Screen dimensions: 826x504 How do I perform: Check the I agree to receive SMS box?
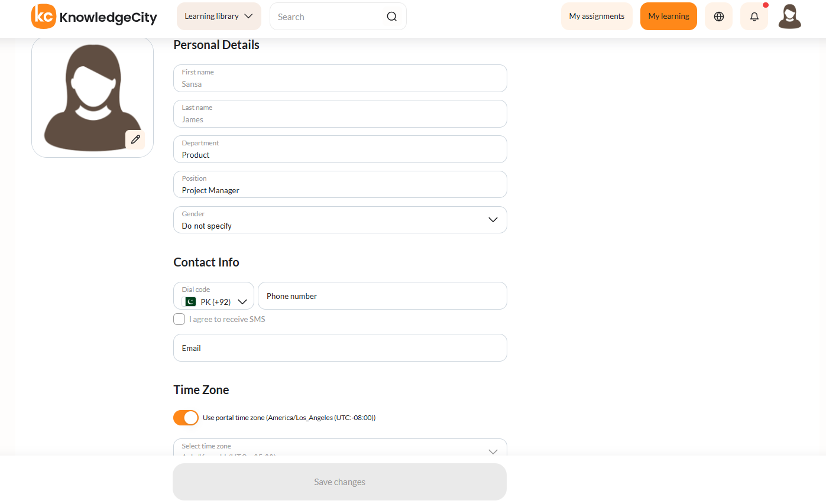pyautogui.click(x=179, y=319)
